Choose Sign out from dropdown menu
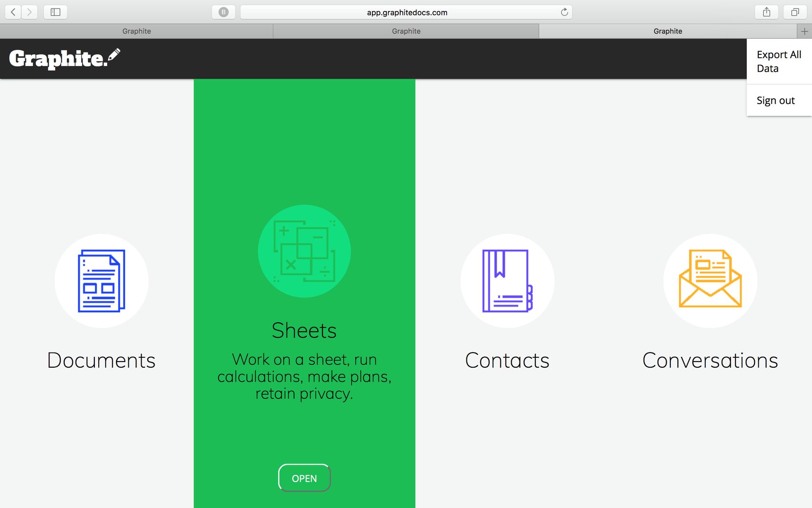The width and height of the screenshot is (812, 508). 779,100
